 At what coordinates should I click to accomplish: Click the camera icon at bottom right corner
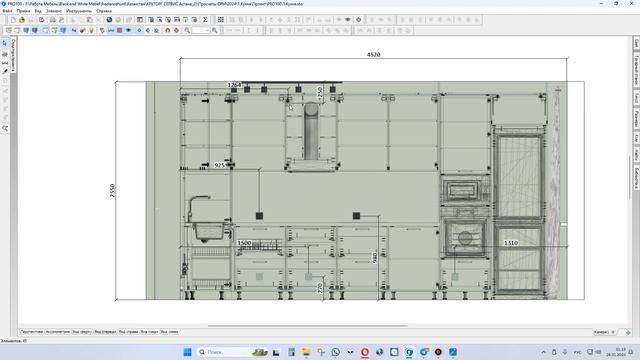tap(628, 332)
